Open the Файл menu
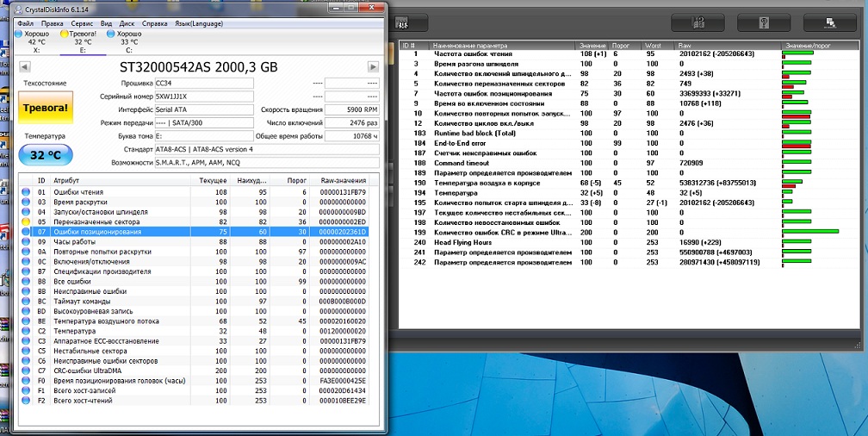 tap(25, 23)
